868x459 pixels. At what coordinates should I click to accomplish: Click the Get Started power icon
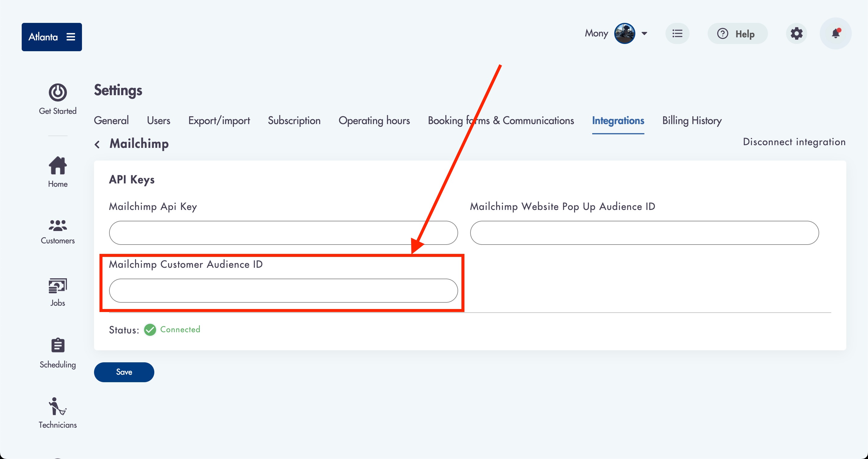pyautogui.click(x=58, y=92)
